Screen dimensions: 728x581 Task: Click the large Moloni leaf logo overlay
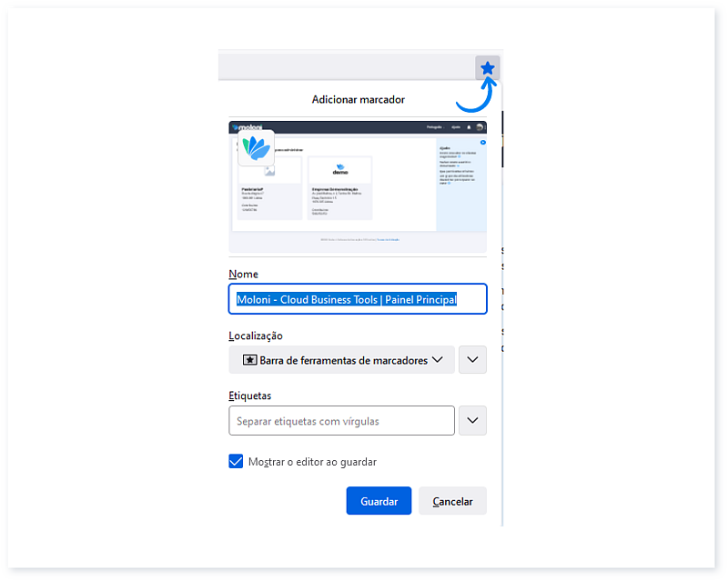257,149
